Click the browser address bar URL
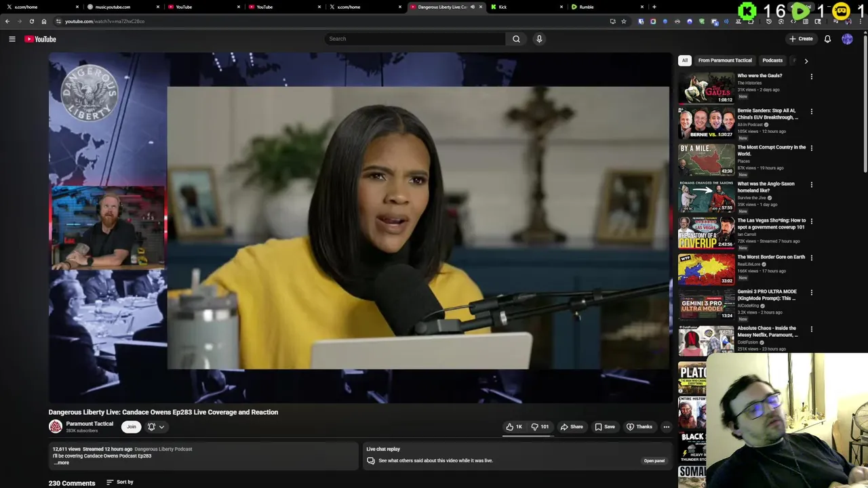The image size is (868, 488). 104,21
